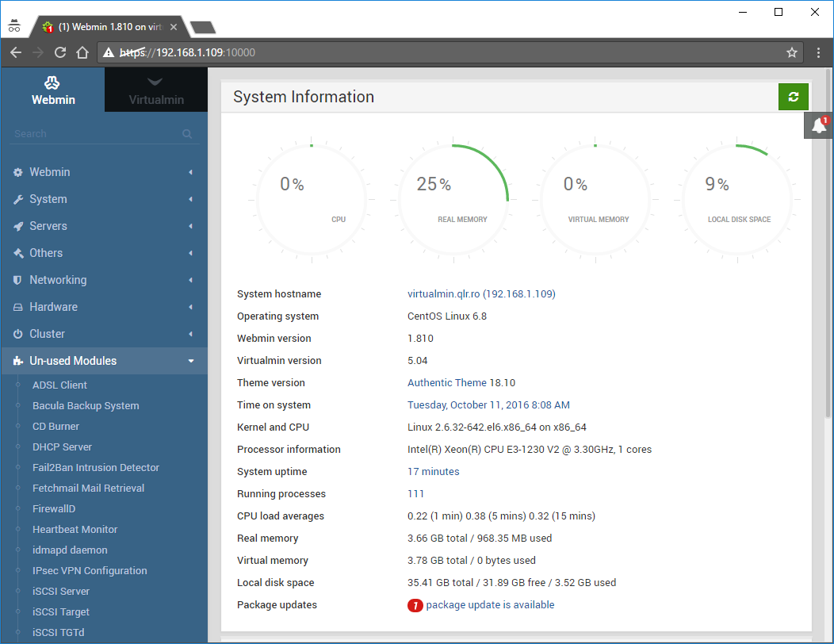834x644 pixels.
Task: Open the FirewallD module
Action: (54, 509)
